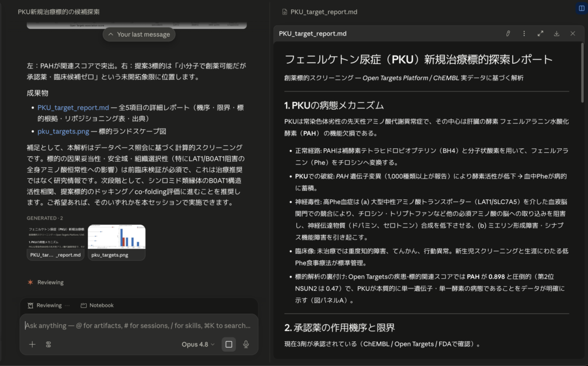588x366 pixels.
Task: Click the edit pencil icon in PKU_target_report.md header
Action: coord(508,33)
